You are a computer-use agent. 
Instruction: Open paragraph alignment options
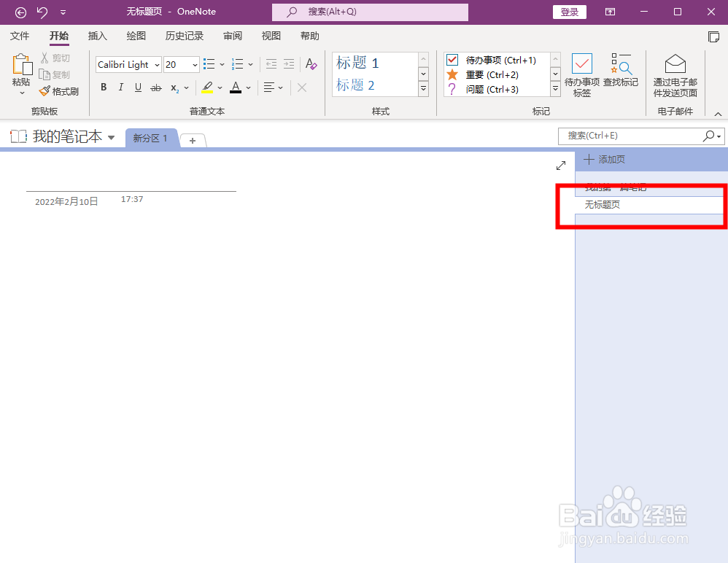coord(273,88)
